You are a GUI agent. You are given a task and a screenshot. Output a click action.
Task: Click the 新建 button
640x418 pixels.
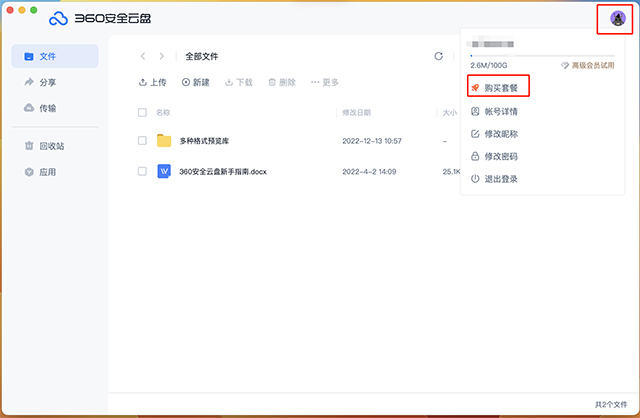196,82
